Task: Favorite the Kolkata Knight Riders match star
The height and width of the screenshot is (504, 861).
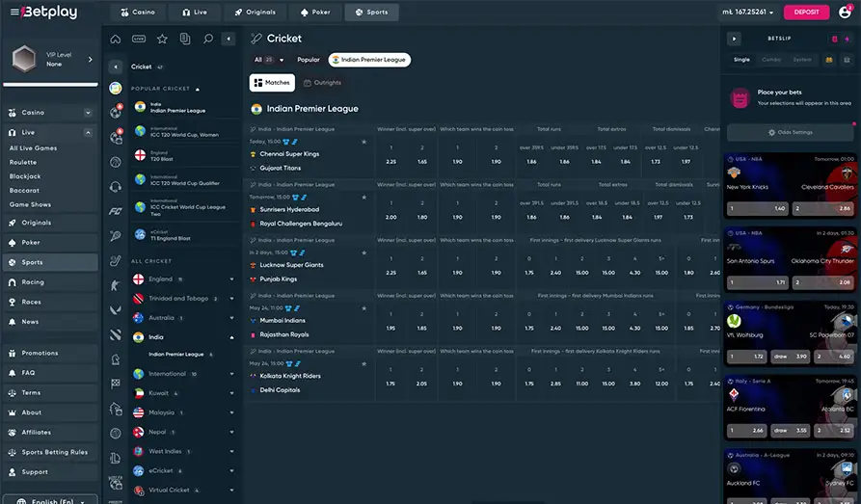Action: (x=363, y=364)
